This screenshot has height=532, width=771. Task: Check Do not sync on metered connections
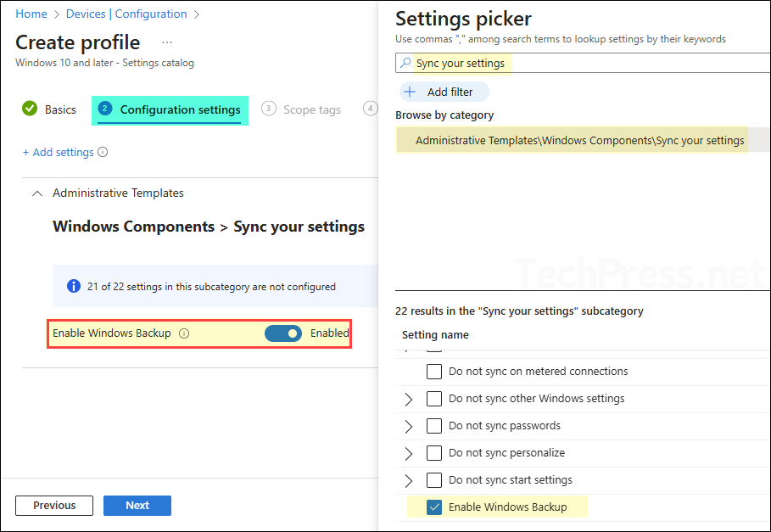coord(434,372)
